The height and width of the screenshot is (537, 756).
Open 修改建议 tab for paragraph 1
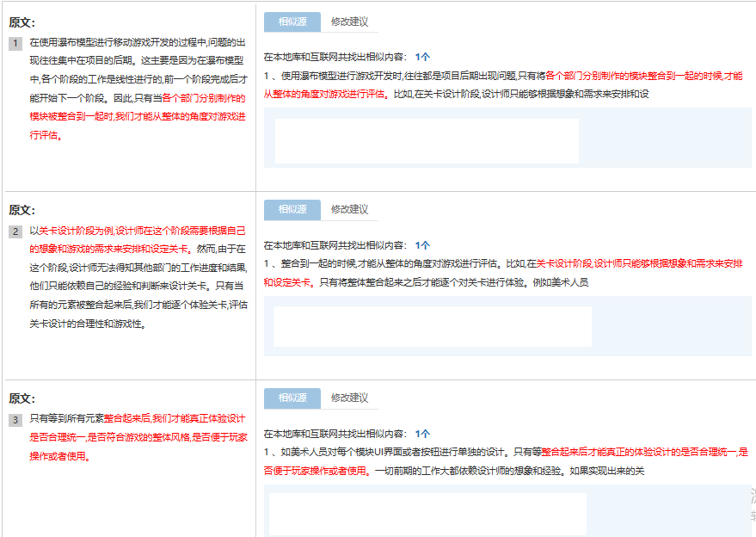[349, 22]
